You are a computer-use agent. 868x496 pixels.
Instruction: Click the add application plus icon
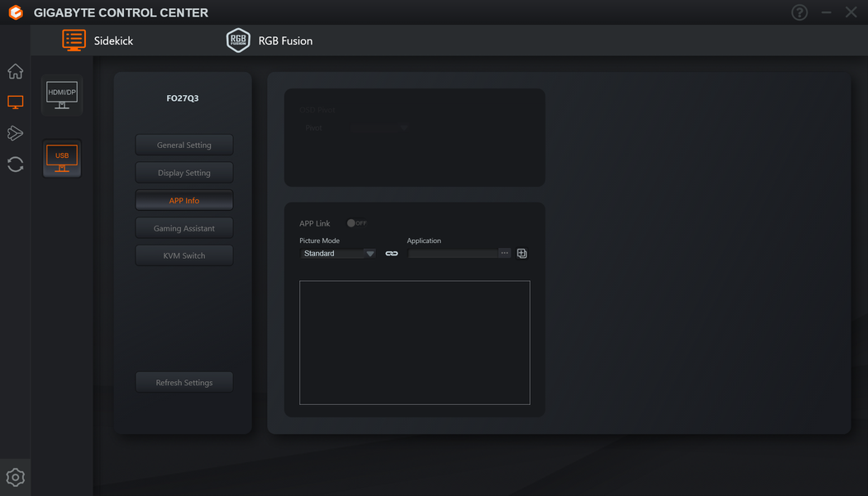[x=522, y=254]
